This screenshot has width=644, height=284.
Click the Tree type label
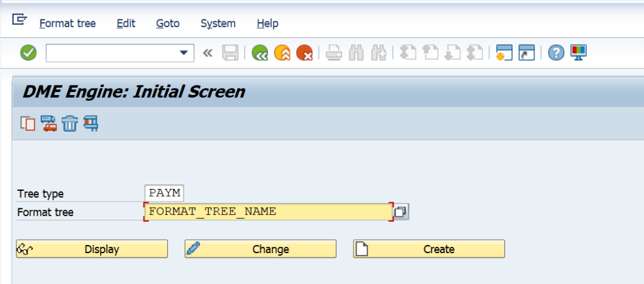[x=41, y=193]
